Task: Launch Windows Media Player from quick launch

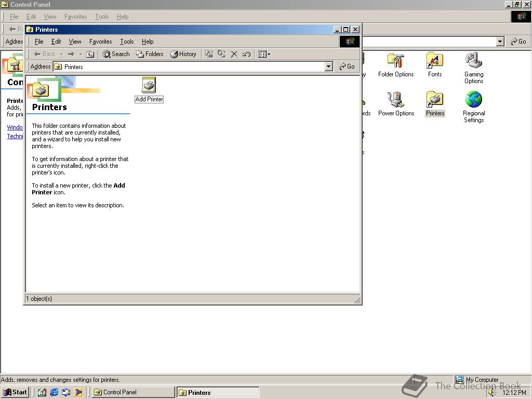Action: coord(78,392)
